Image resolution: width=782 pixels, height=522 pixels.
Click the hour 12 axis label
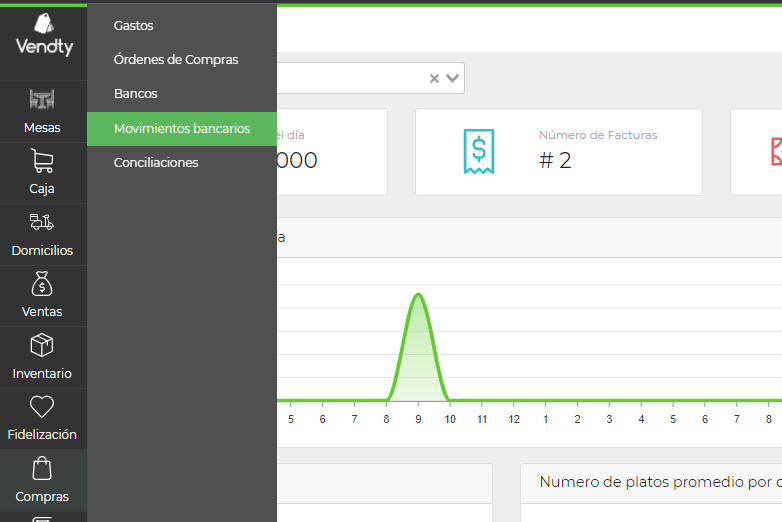coord(514,419)
